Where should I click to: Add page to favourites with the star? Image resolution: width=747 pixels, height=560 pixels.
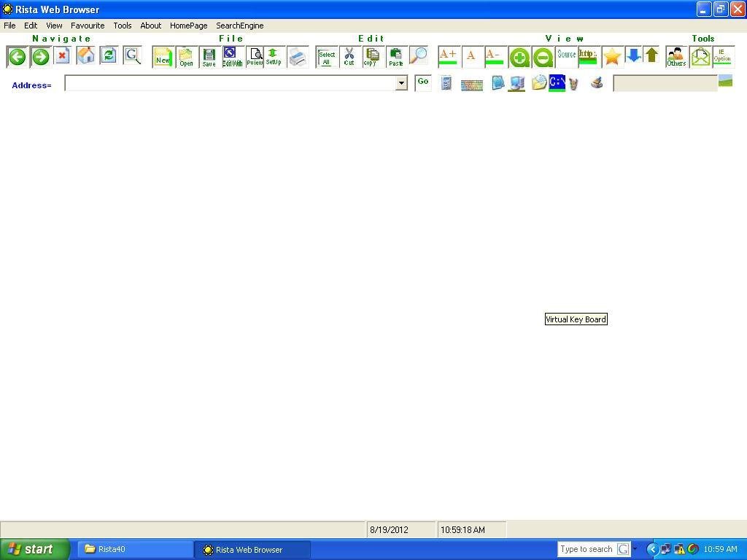(611, 56)
